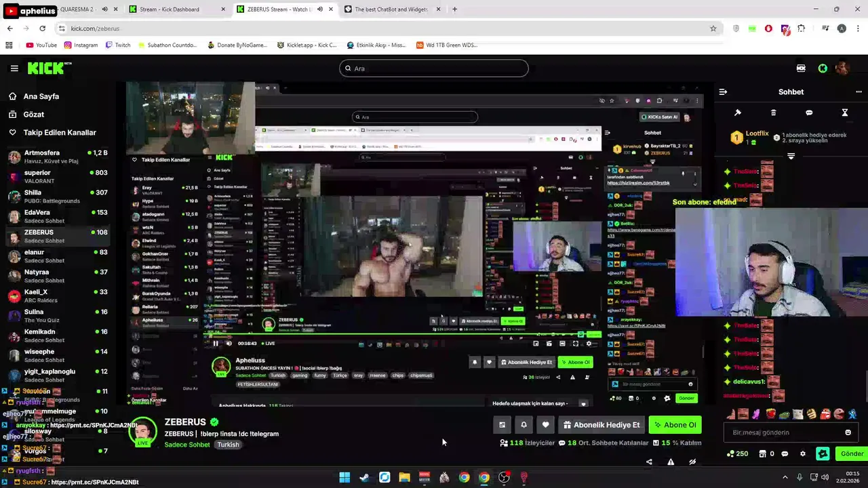Reload the page
Image resolution: width=868 pixels, height=488 pixels.
[x=42, y=28]
